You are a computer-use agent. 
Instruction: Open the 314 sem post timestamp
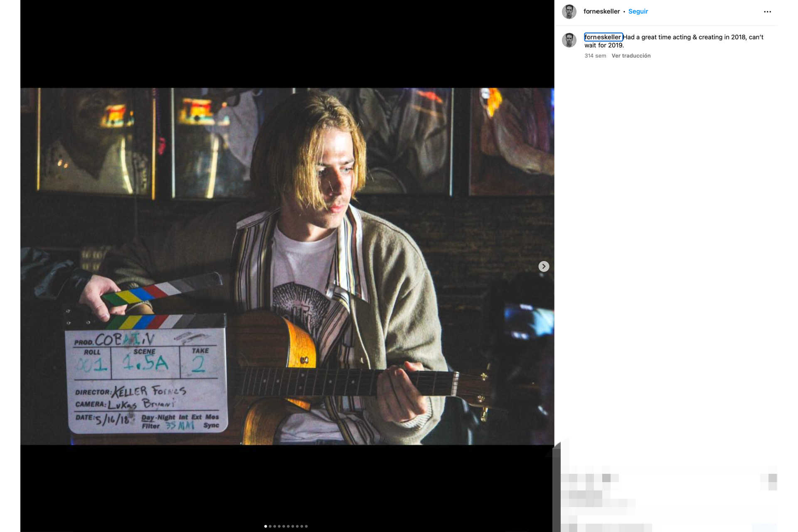click(x=595, y=56)
